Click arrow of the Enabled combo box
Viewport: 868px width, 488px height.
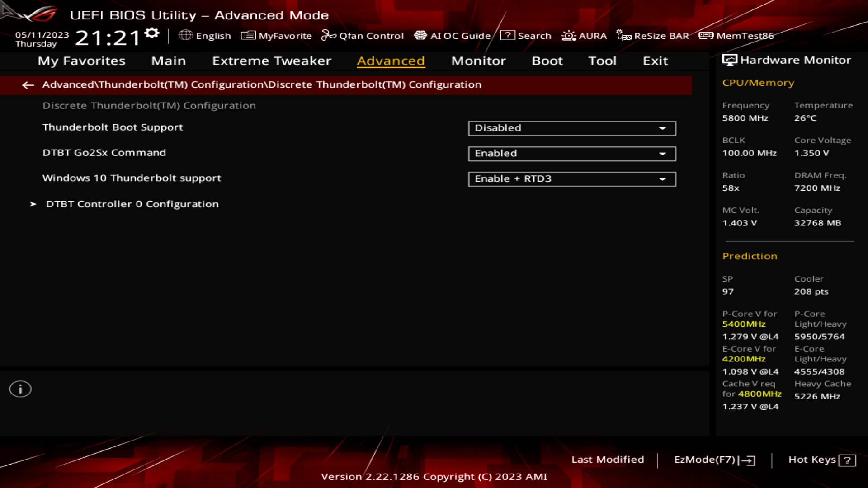[662, 154]
